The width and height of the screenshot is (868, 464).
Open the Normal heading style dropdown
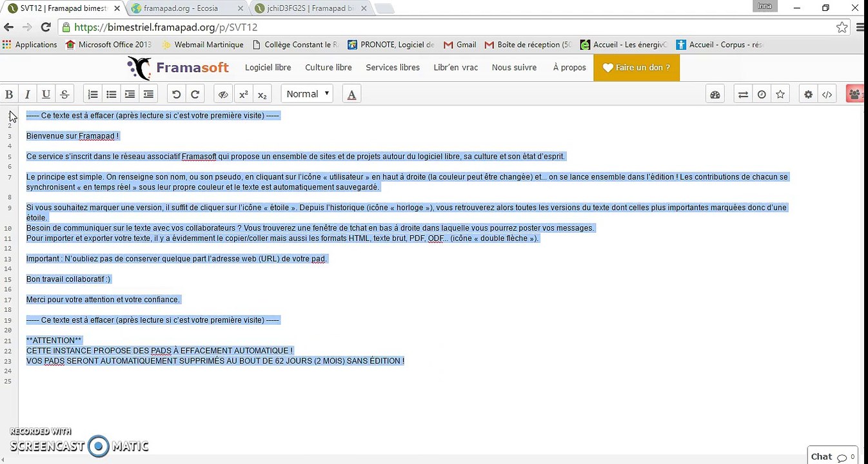coord(307,94)
